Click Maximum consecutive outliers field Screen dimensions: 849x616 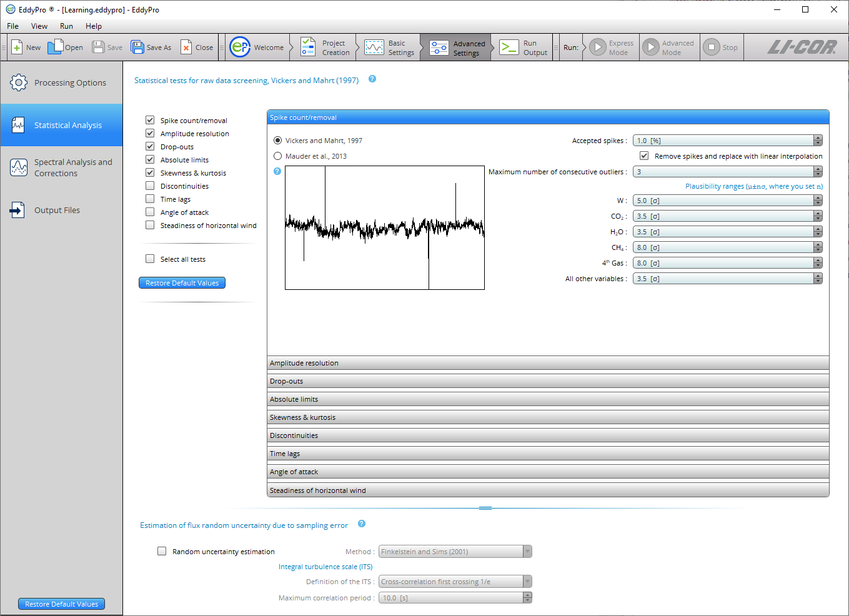point(727,172)
